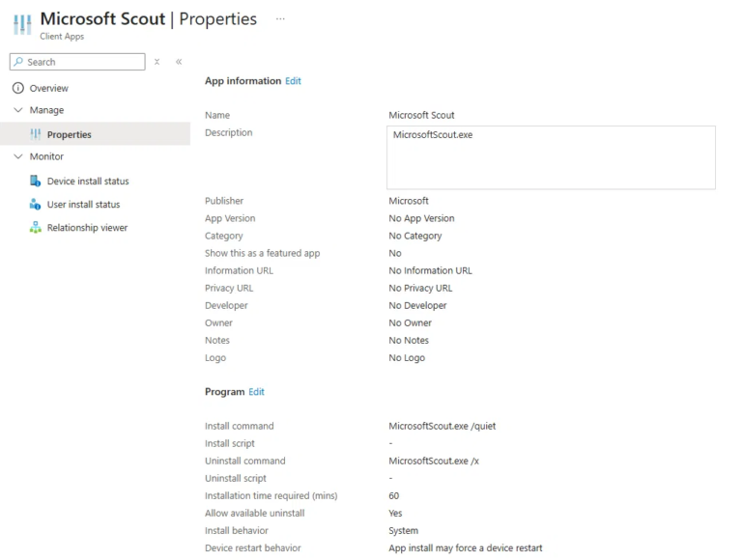Click the Manage section label
This screenshot has width=742, height=560.
(x=46, y=110)
